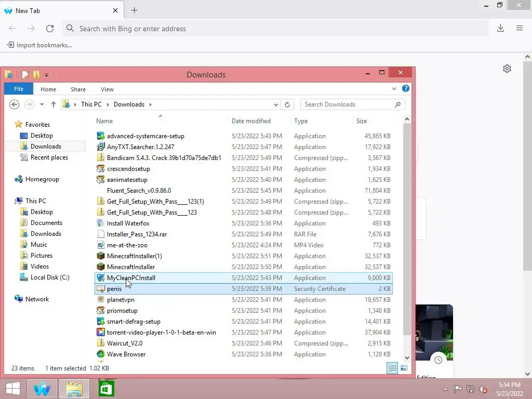
Task: Select Bandicam 5.4.3 Crack zip icon
Action: pos(100,157)
